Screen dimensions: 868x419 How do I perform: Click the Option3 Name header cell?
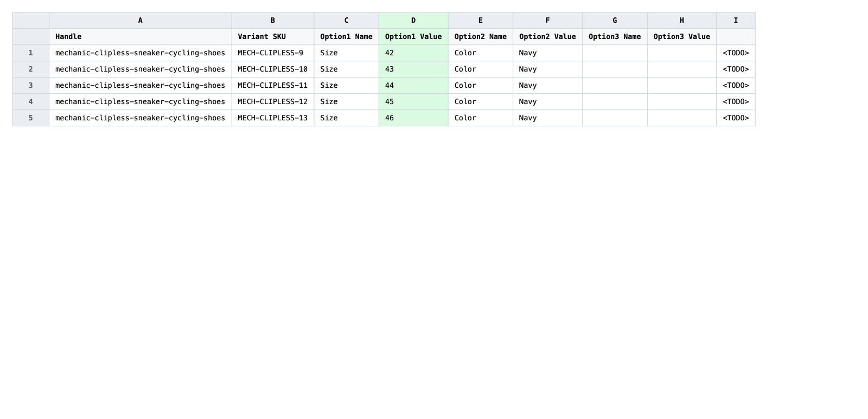pos(615,37)
